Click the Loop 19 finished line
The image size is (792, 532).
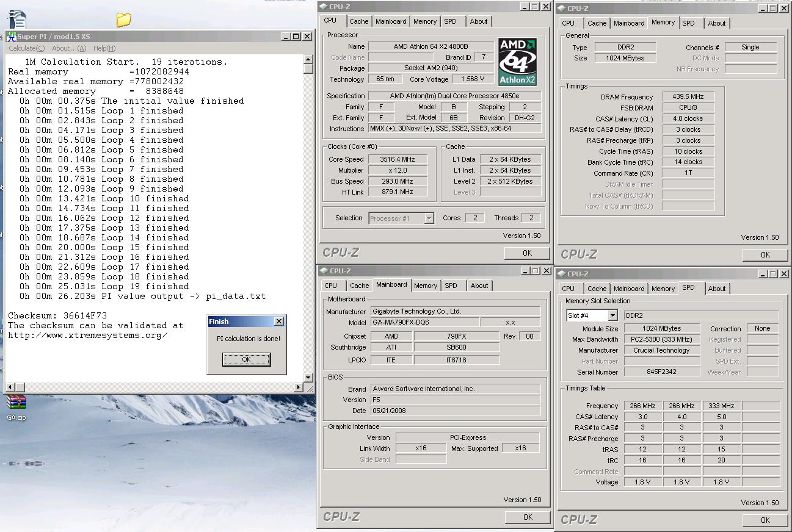tap(104, 286)
